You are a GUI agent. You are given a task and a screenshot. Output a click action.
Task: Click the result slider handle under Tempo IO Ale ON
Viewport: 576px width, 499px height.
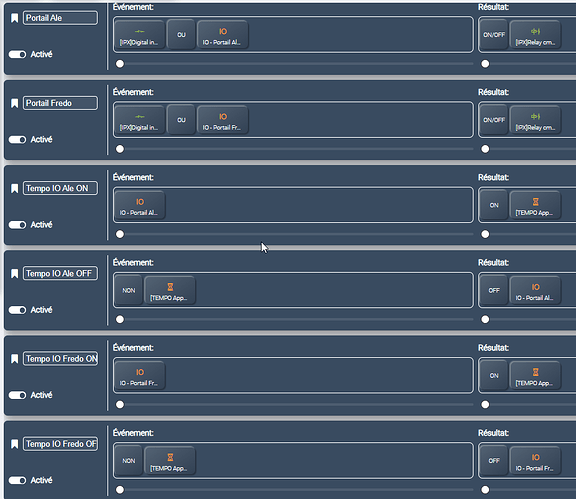point(485,234)
